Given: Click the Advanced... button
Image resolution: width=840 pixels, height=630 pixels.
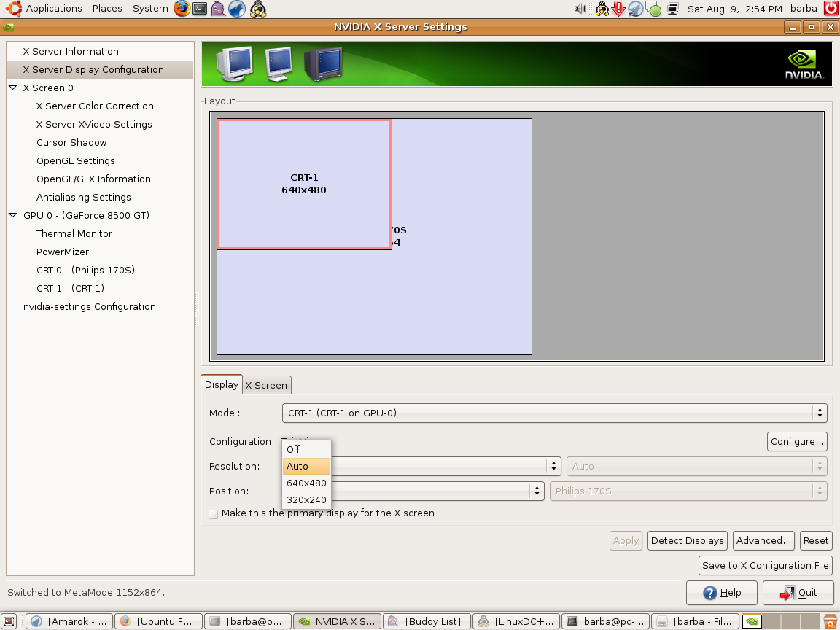Looking at the screenshot, I should click(763, 540).
